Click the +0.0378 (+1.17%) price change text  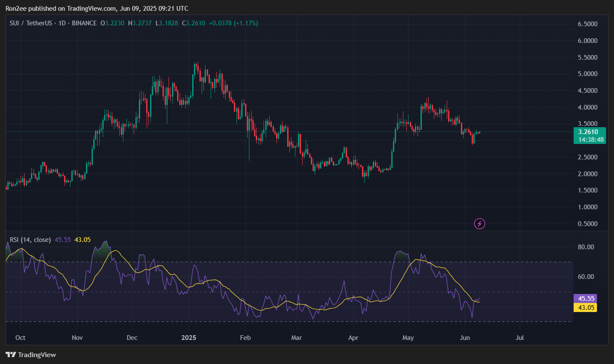[x=233, y=23]
